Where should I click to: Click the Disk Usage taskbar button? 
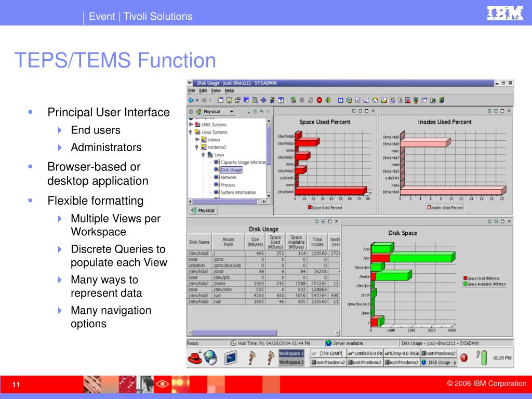pos(438,362)
